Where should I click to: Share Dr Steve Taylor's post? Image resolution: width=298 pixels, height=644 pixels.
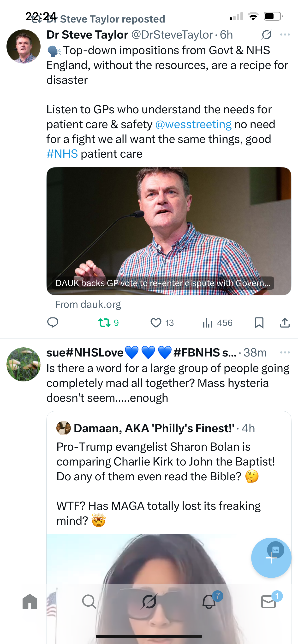pos(285,323)
